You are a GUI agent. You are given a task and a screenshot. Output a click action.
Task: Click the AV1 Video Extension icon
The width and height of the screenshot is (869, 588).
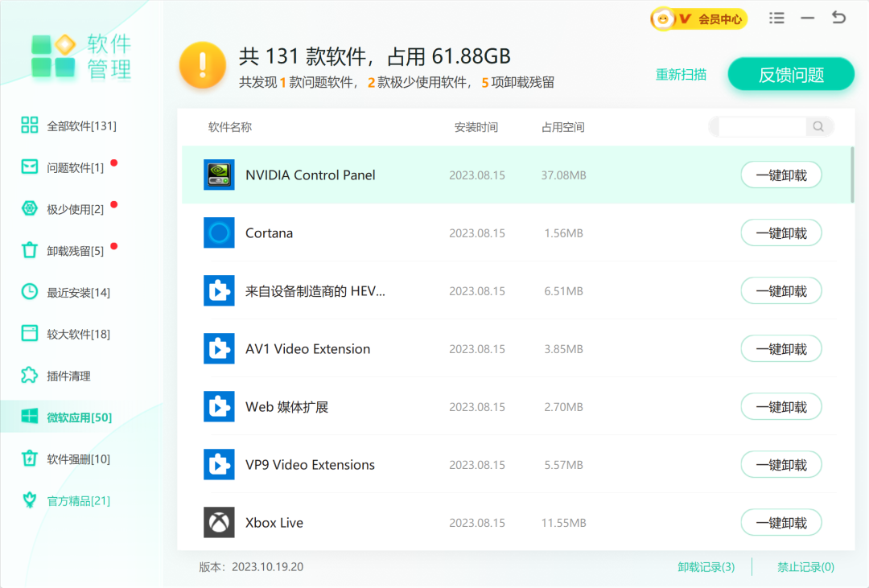(x=219, y=348)
